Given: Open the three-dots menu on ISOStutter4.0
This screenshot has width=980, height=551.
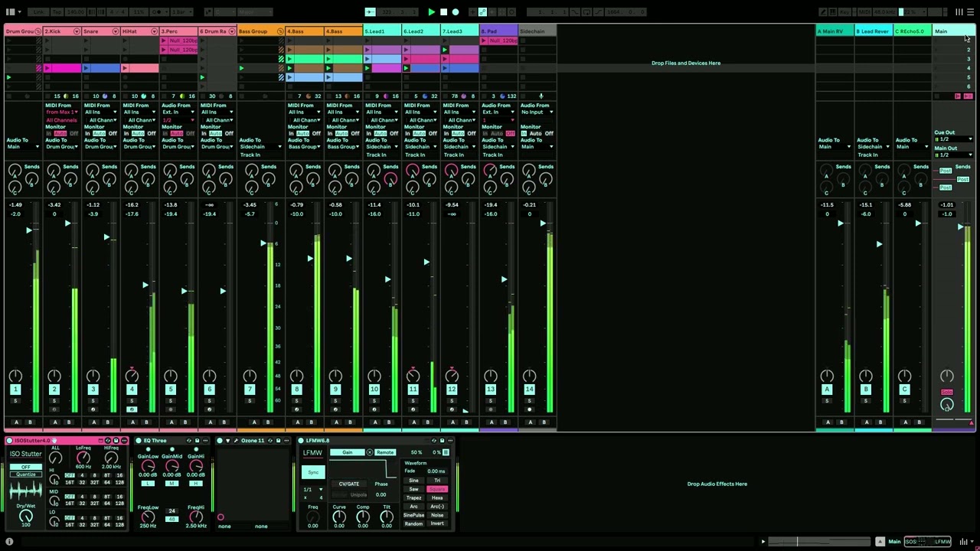Looking at the screenshot, I should [x=123, y=440].
